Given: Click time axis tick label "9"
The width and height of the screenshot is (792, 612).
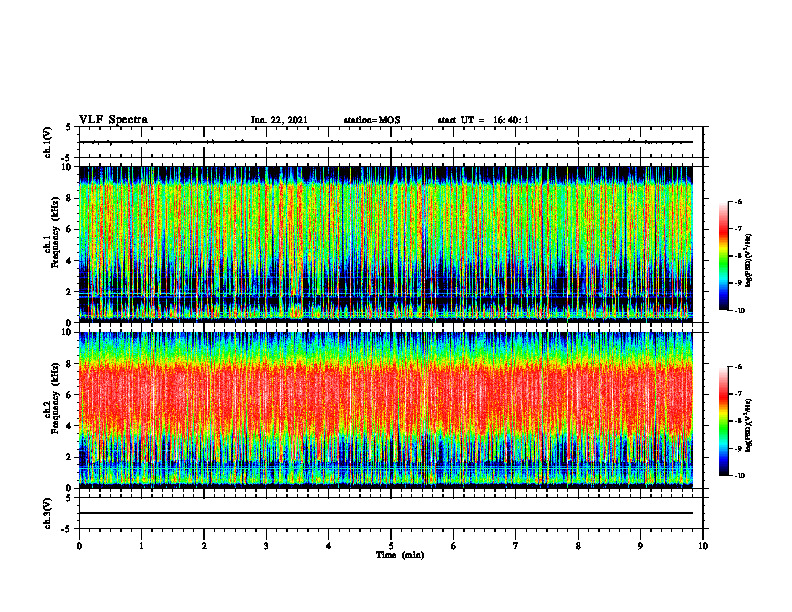Looking at the screenshot, I should tap(640, 546).
